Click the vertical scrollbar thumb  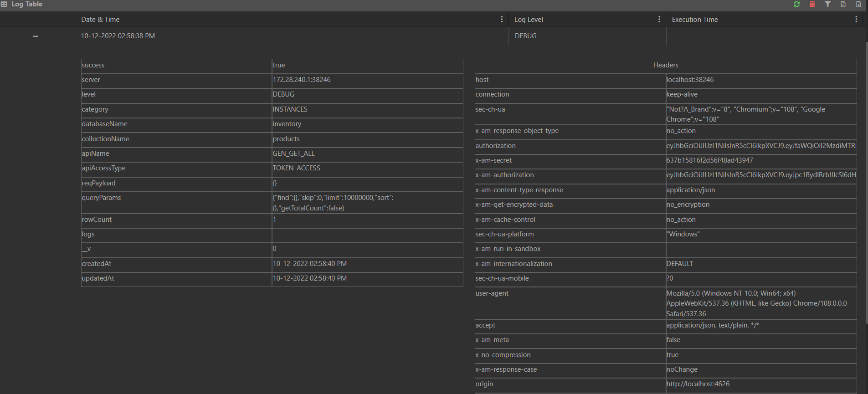(866, 182)
